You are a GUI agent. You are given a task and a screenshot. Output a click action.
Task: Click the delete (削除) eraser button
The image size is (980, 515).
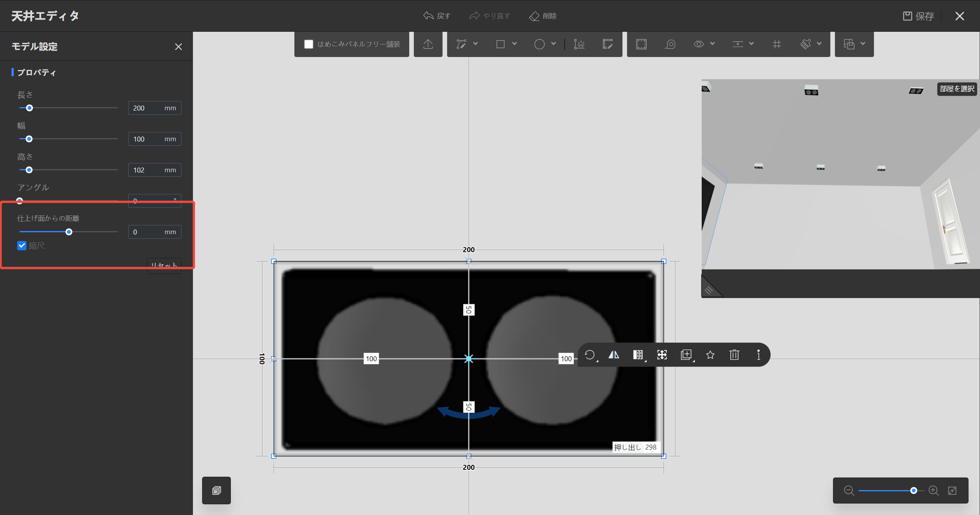coord(543,16)
